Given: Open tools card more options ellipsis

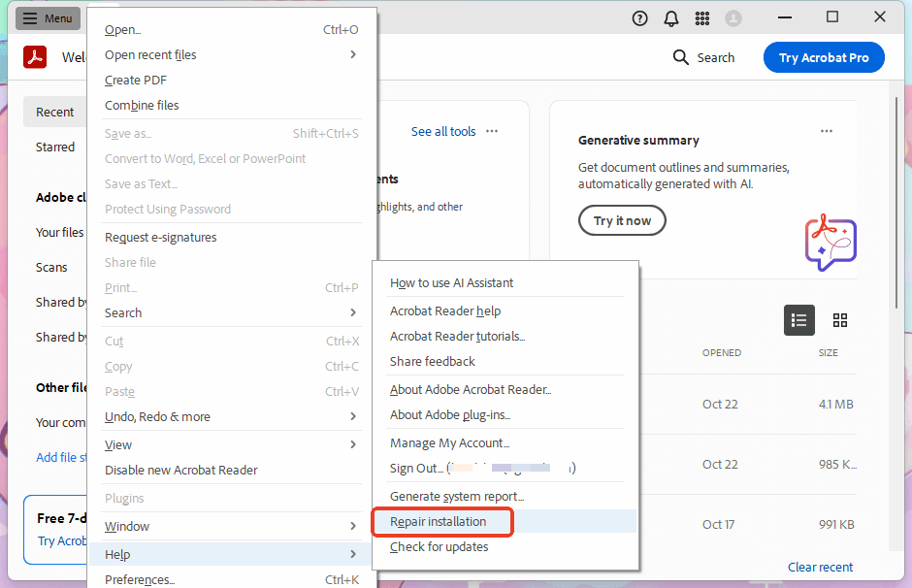Looking at the screenshot, I should point(492,131).
